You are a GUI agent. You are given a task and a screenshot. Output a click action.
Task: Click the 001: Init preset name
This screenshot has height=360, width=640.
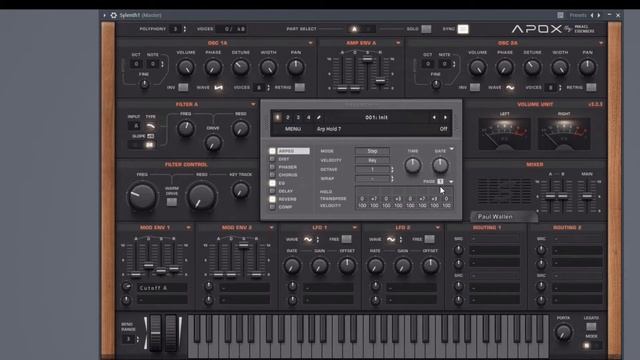[376, 118]
